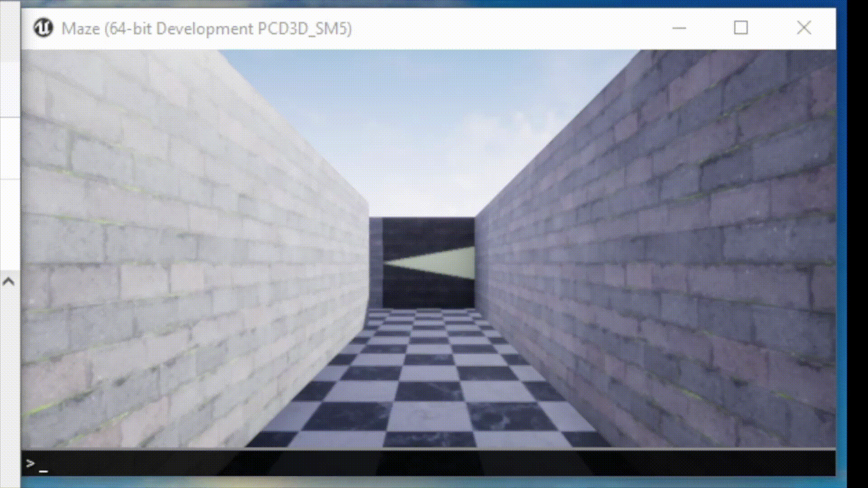868x488 pixels.
Task: Click the Maze window title text
Action: (207, 28)
